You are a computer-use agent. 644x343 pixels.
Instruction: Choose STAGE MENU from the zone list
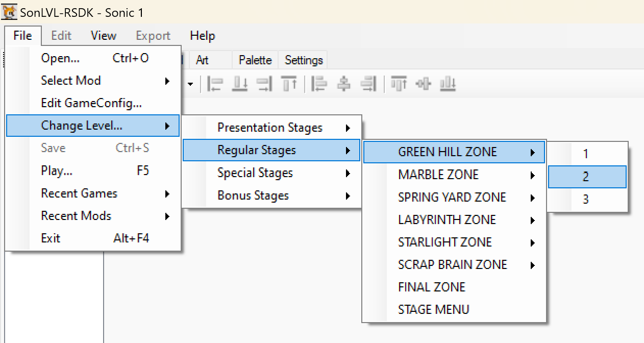[433, 309]
